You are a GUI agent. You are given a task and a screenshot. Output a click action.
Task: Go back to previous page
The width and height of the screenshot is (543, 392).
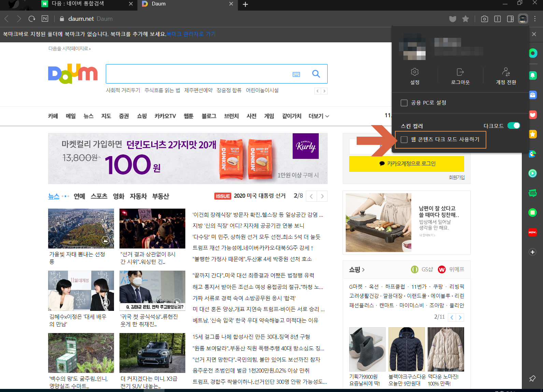[x=6, y=19]
